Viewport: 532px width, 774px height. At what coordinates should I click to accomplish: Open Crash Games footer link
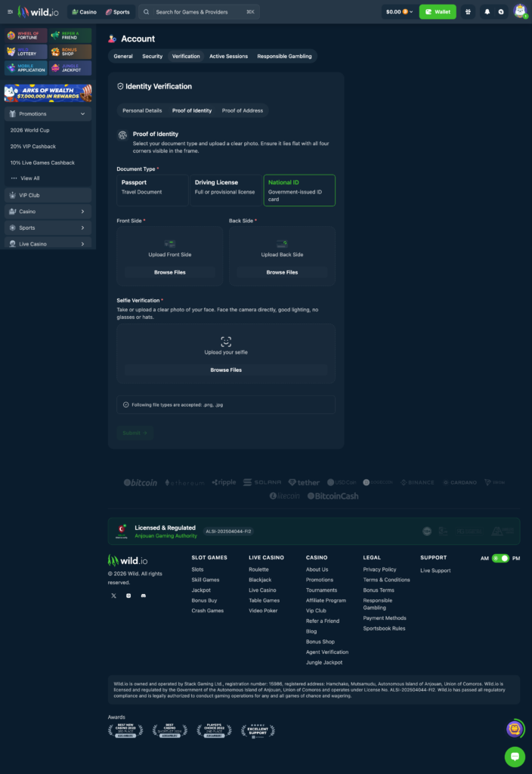[207, 611]
